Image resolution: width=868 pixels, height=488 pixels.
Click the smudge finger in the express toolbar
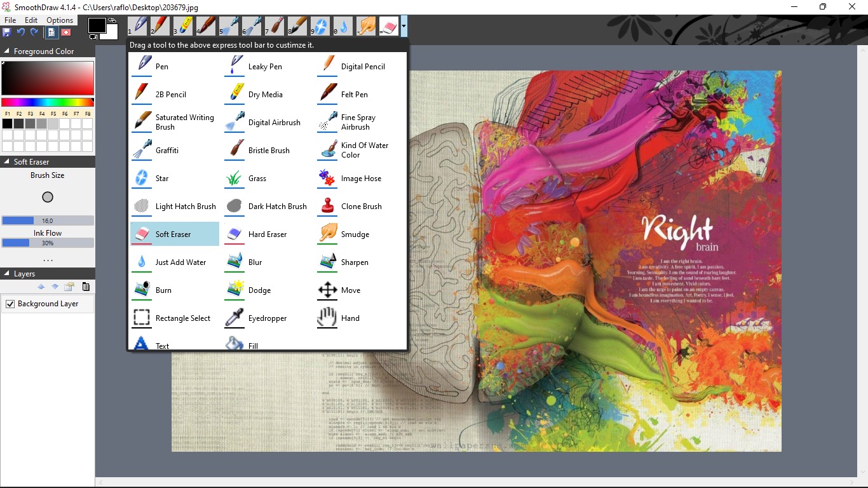(x=366, y=26)
